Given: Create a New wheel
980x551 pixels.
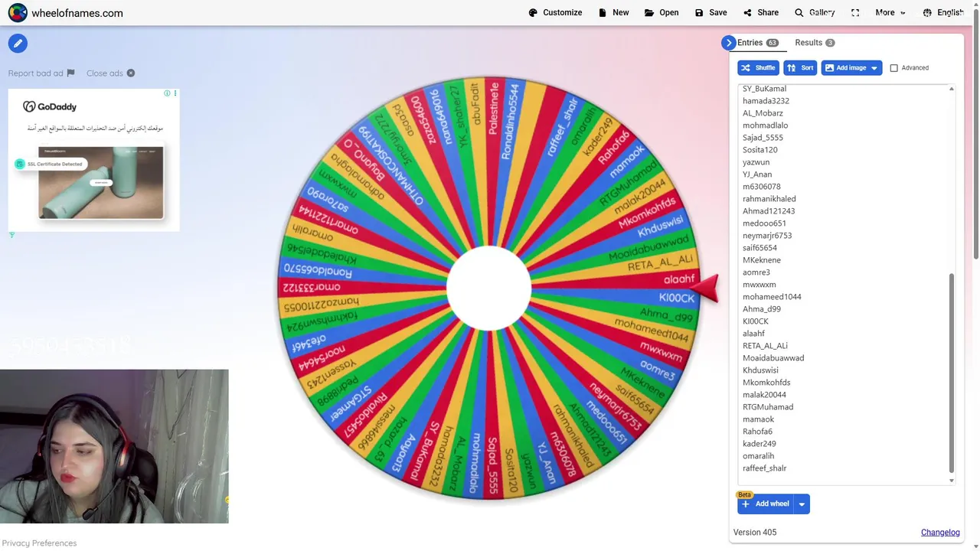Looking at the screenshot, I should (613, 12).
